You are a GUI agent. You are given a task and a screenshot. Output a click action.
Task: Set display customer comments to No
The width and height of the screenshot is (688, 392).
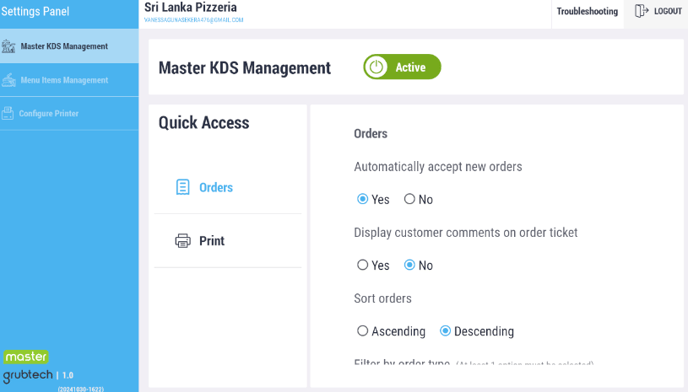click(409, 265)
